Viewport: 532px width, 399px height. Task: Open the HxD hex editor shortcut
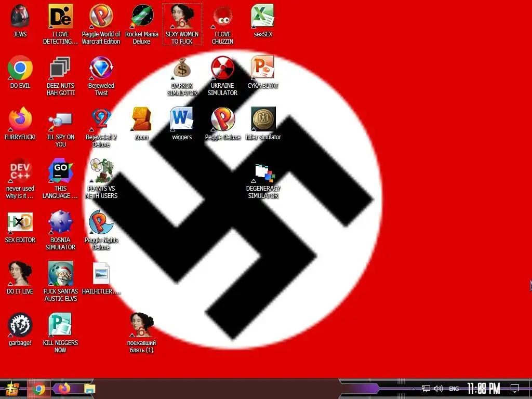point(20,222)
